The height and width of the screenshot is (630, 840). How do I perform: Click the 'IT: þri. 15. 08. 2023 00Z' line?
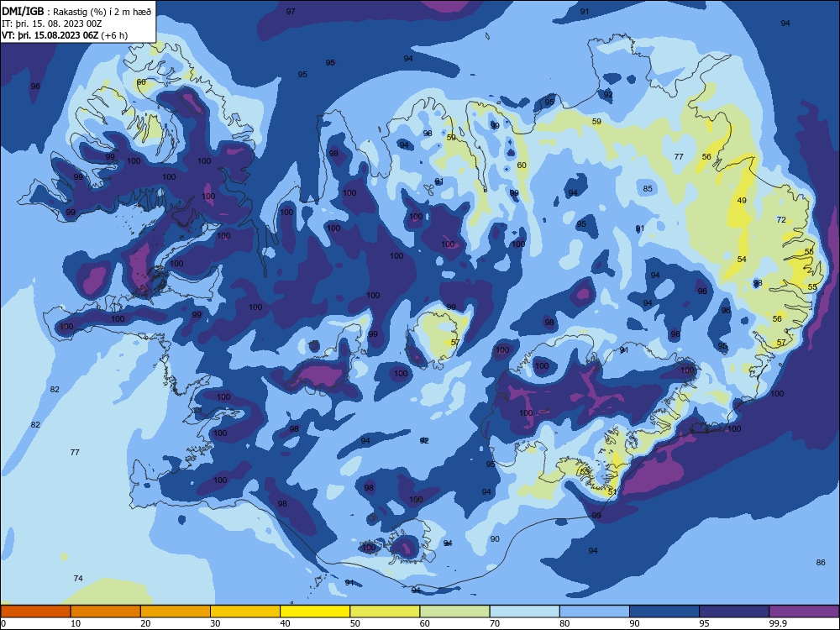point(51,24)
